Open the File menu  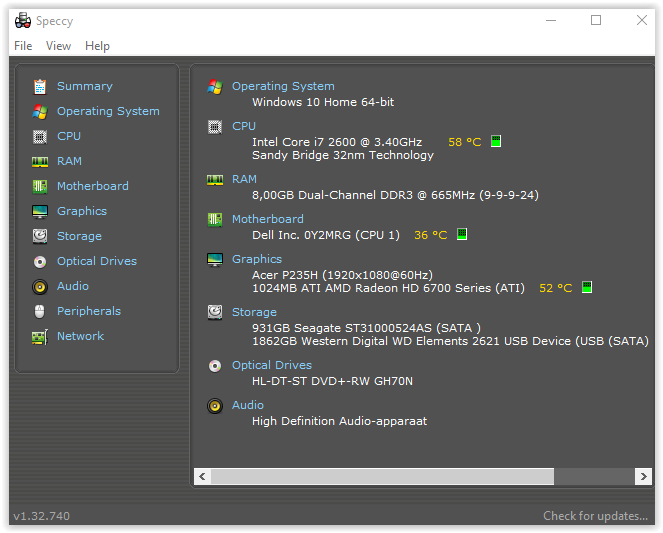(23, 46)
